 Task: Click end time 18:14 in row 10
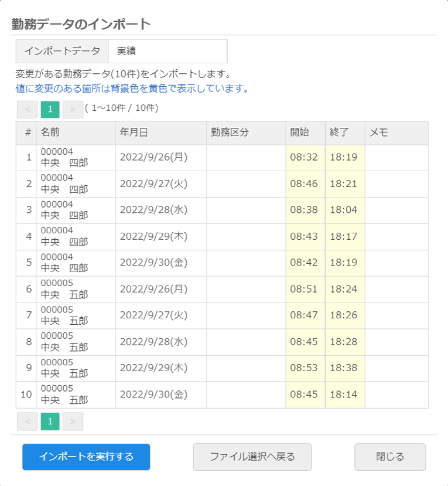click(346, 393)
